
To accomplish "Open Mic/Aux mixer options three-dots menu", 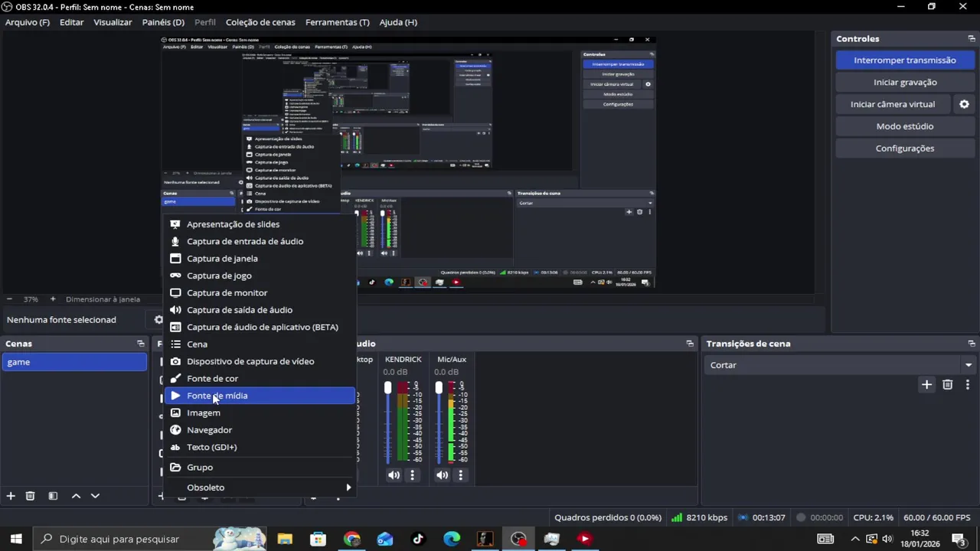I will pos(460,475).
